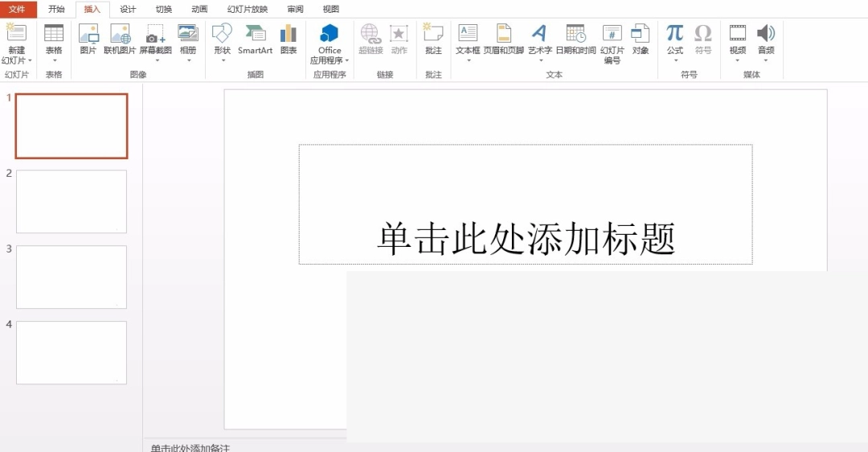Select the Insert (插入) tab
This screenshot has width=868, height=452.
92,9
